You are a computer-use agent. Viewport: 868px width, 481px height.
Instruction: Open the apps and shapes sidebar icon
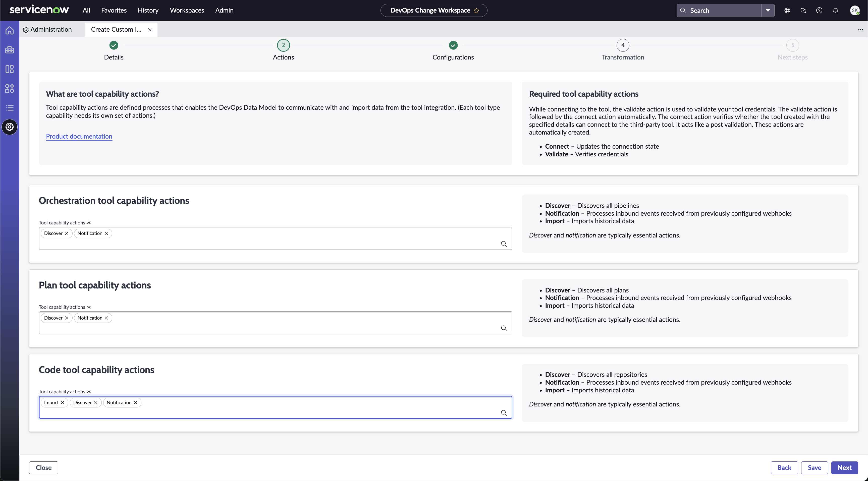click(10, 89)
